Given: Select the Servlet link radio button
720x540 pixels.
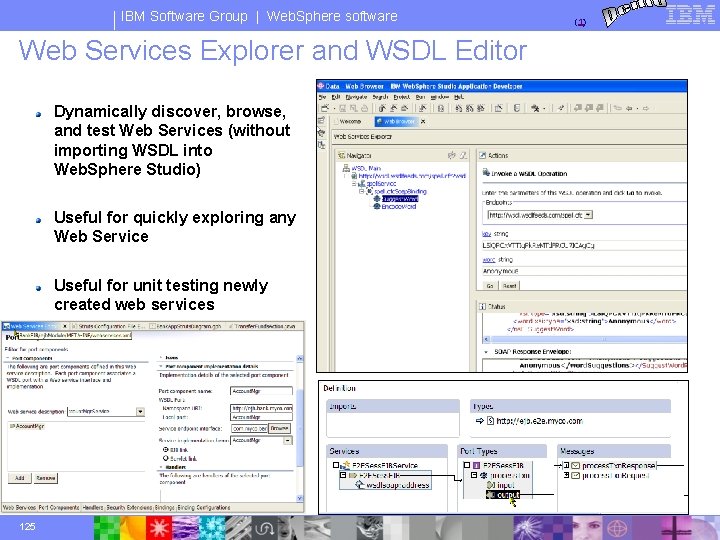Looking at the screenshot, I should tap(166, 458).
